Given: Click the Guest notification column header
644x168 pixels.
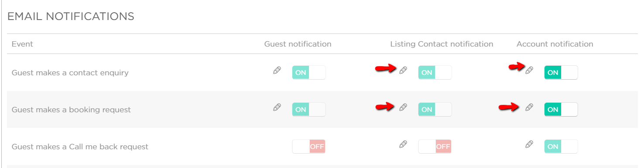Looking at the screenshot, I should pyautogui.click(x=298, y=44).
